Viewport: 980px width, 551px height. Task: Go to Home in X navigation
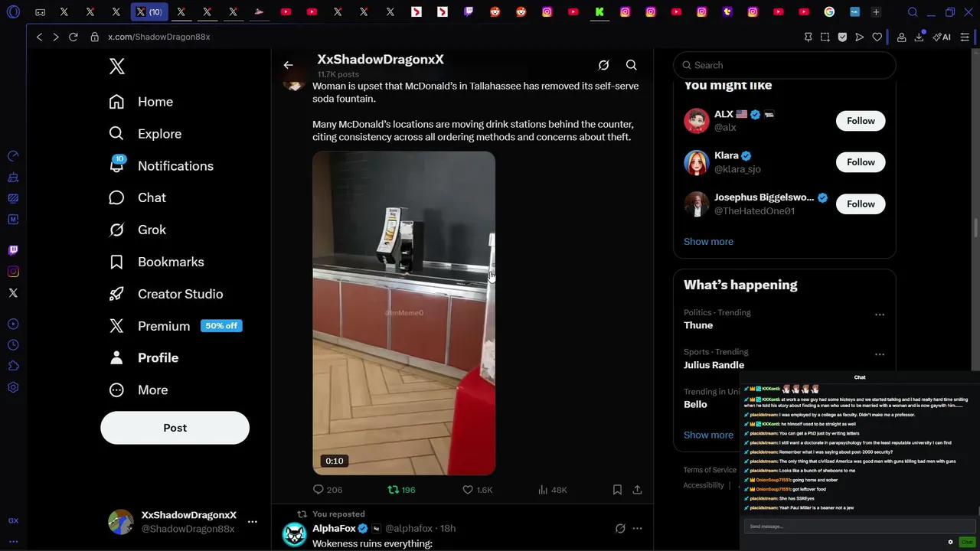click(141, 102)
